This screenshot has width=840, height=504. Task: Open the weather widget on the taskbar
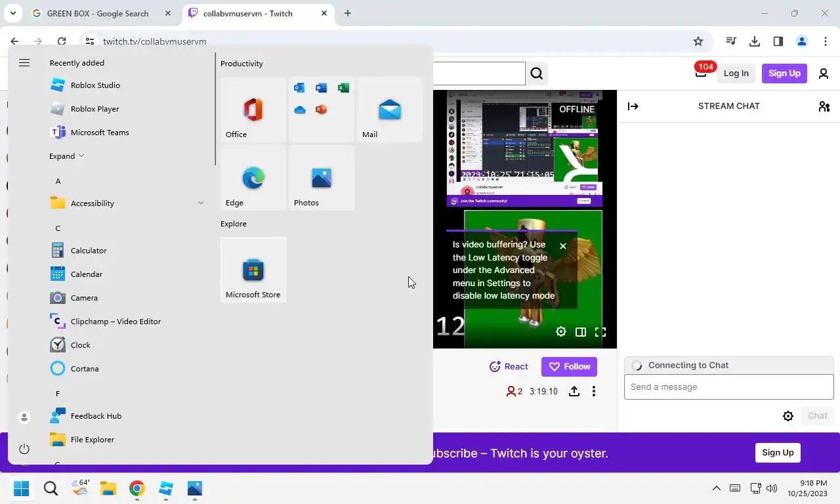point(80,488)
